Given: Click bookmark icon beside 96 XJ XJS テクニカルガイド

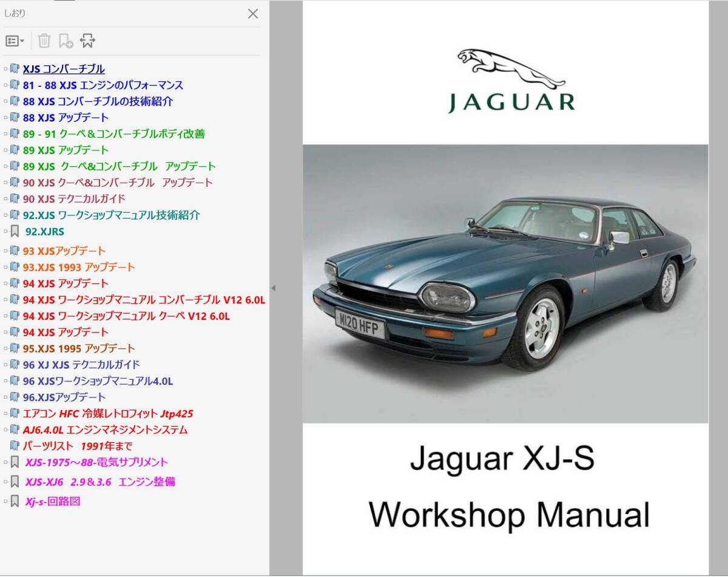Looking at the screenshot, I should 15,365.
